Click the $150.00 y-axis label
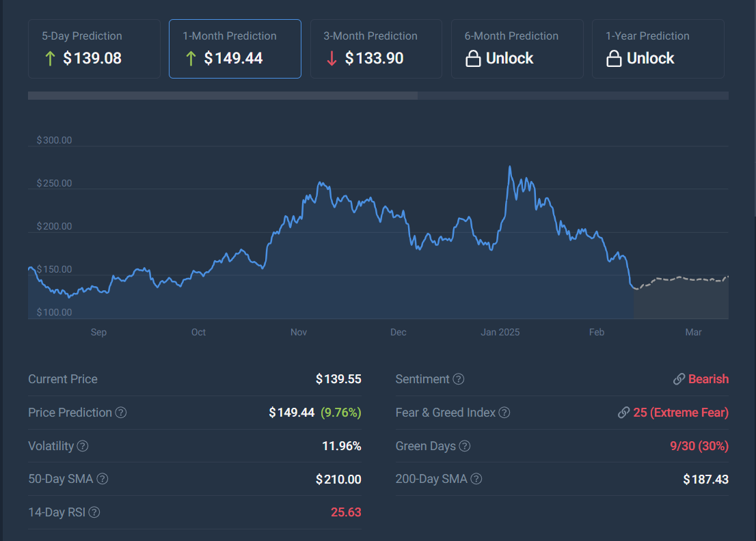Image resolution: width=756 pixels, height=541 pixels. point(55,269)
